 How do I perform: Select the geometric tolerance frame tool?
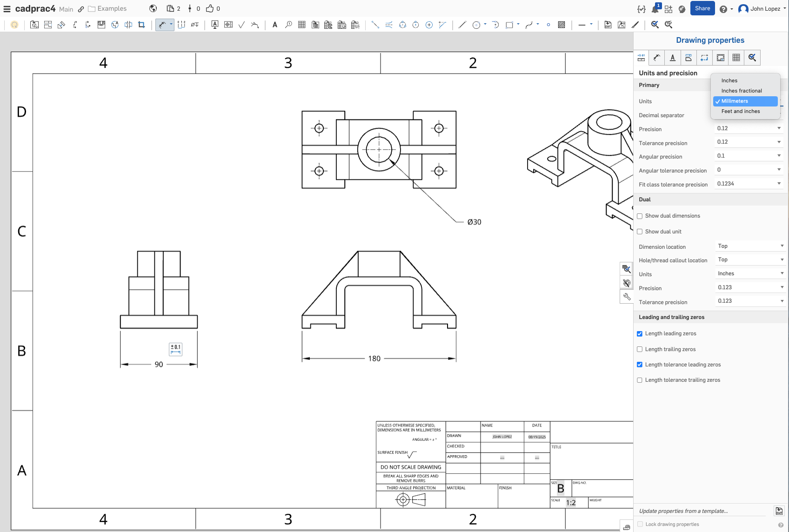[228, 25]
